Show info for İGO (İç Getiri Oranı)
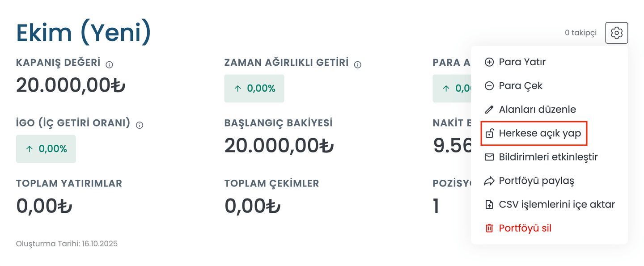Screen dimensions: 644x266 [140, 125]
